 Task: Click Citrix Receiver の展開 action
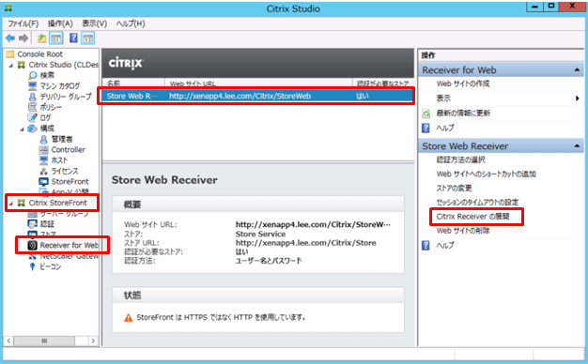coord(472,217)
